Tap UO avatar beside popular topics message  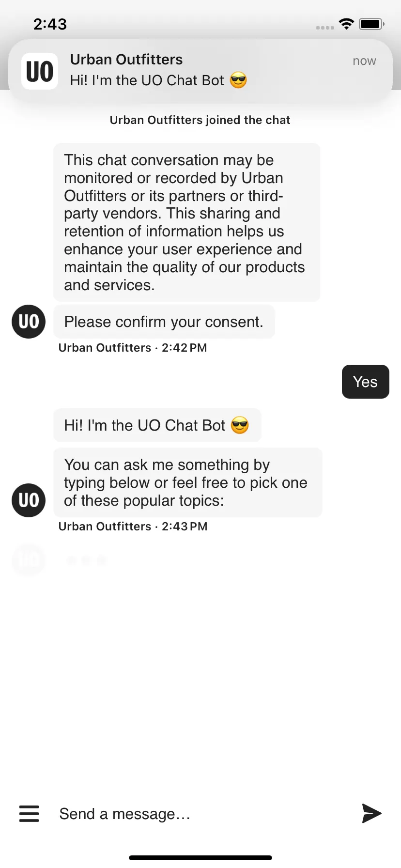tap(29, 500)
